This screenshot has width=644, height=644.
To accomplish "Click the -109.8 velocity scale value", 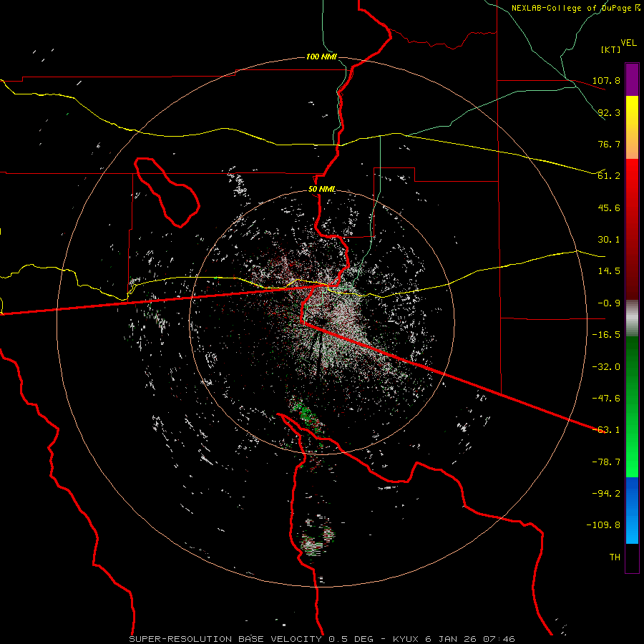I will click(x=603, y=525).
